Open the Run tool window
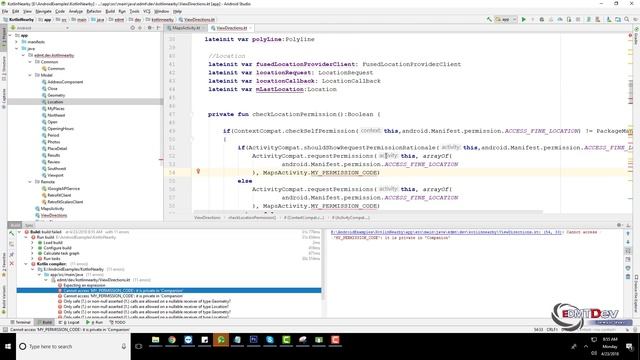The width and height of the screenshot is (640, 360). click(94, 322)
